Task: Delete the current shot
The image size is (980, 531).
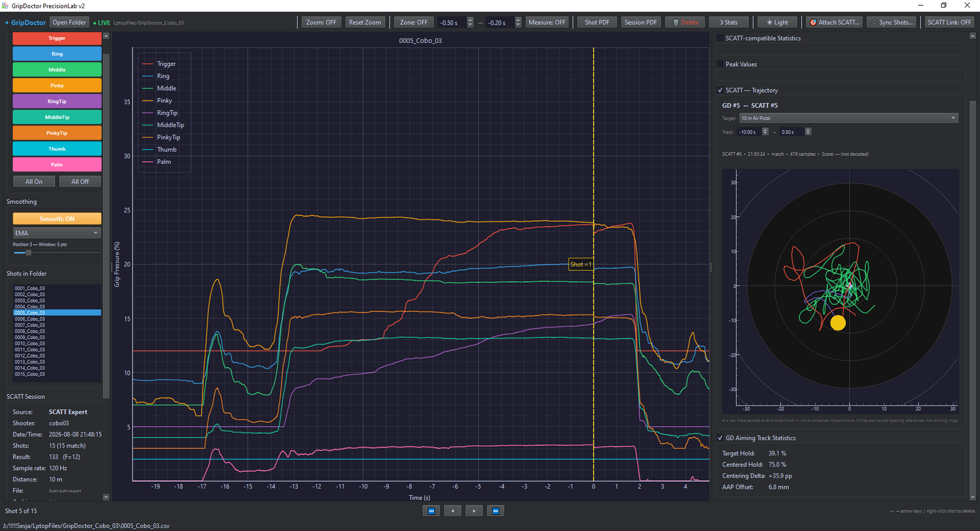Action: 685,23
